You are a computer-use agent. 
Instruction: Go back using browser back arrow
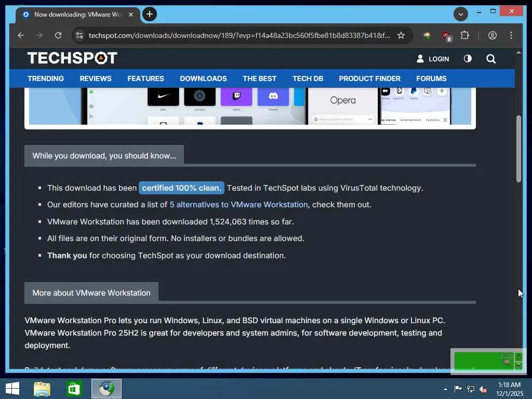[21, 35]
